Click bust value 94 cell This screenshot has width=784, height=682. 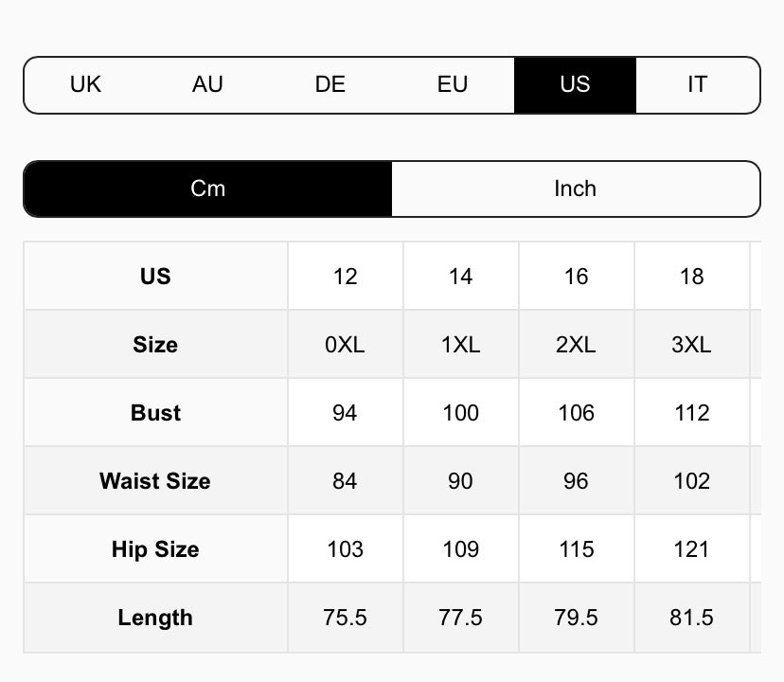[x=345, y=413]
